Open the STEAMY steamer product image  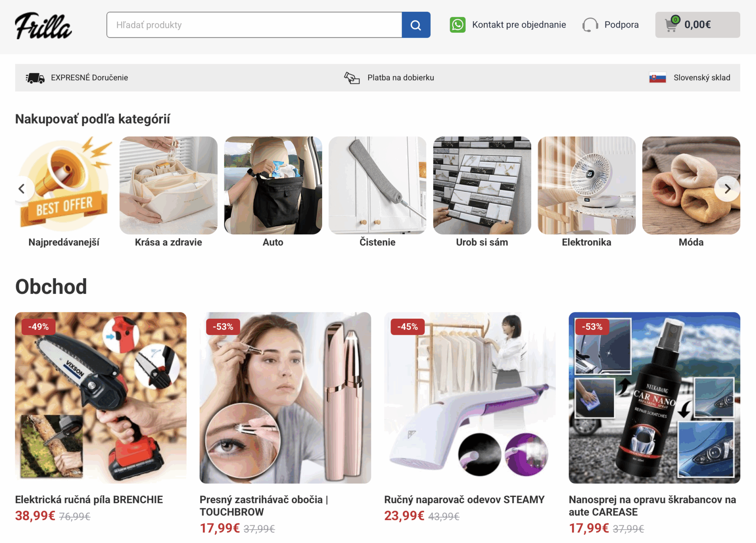coord(470,398)
